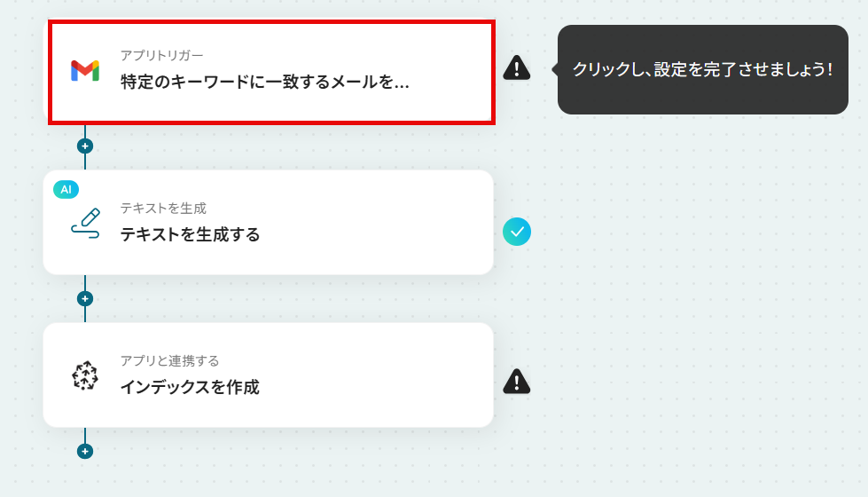Click the warning triangle beside インデックスを作成
The height and width of the screenshot is (497, 868).
pyautogui.click(x=517, y=382)
